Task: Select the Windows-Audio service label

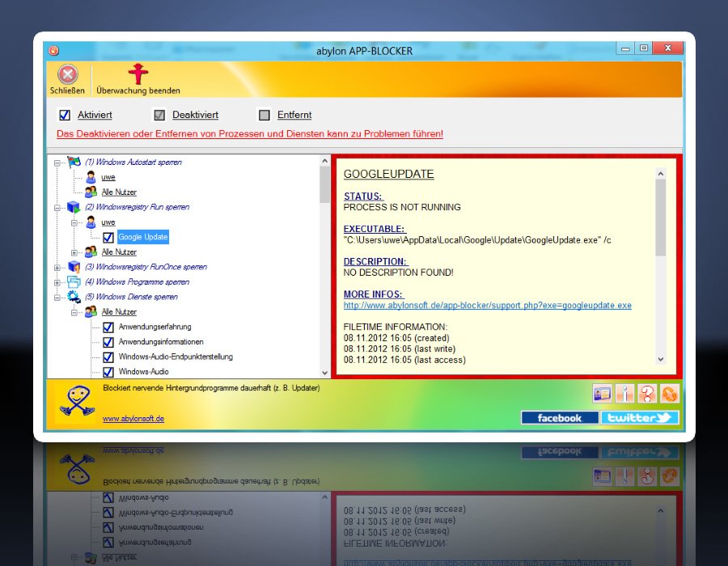Action: [x=143, y=371]
